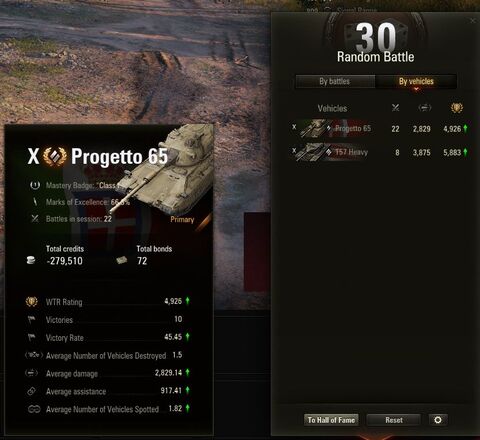Click the Average damage stat row
The image size is (480, 440).
point(107,373)
